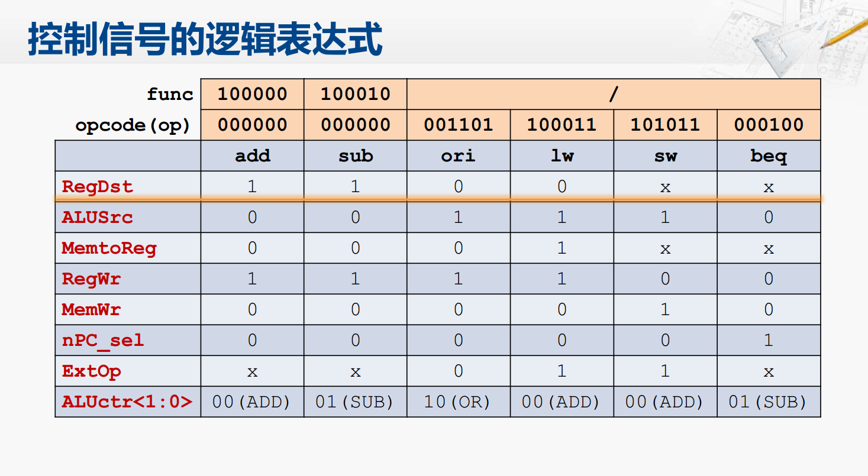
Task: Click ExtOp value 1 under lw
Action: [562, 371]
